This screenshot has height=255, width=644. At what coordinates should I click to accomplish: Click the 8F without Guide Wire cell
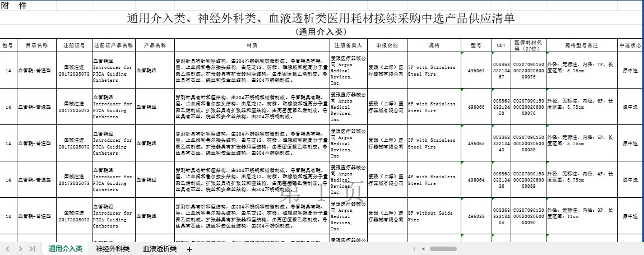click(x=433, y=216)
